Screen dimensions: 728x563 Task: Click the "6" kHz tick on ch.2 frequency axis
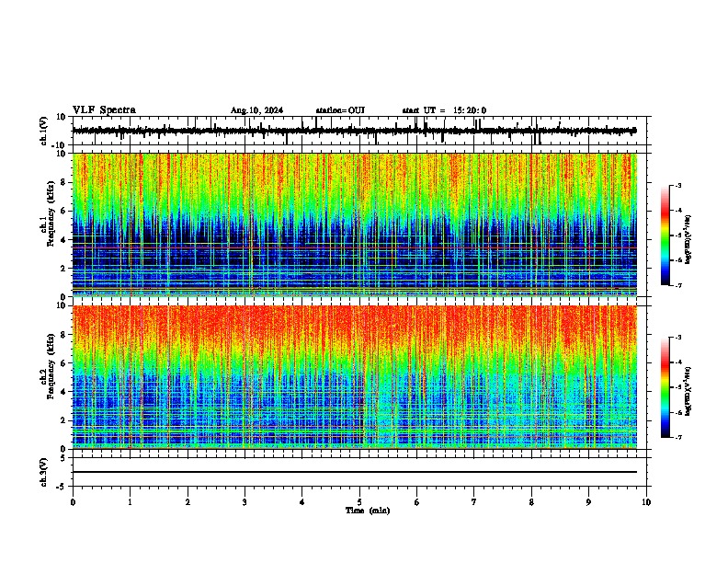coord(64,362)
